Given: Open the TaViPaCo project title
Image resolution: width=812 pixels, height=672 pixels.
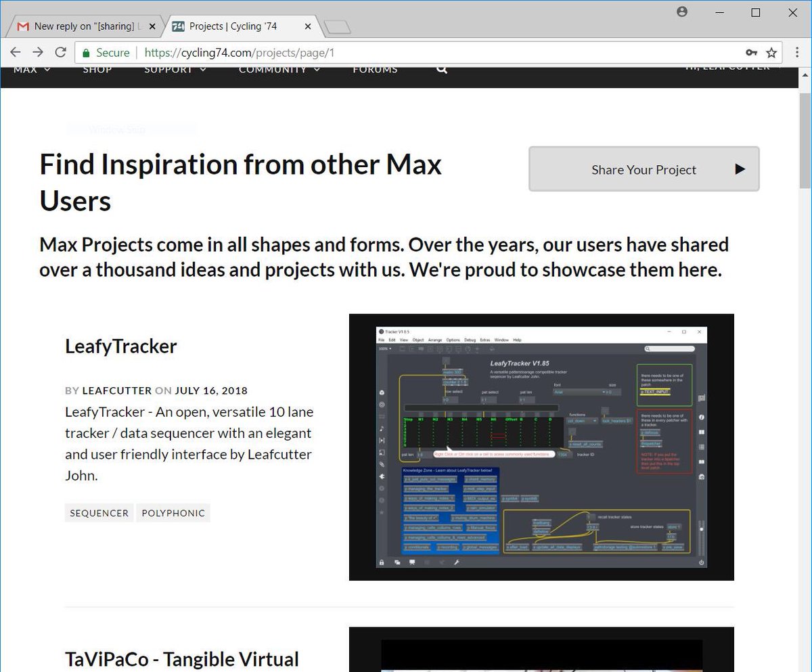Looking at the screenshot, I should [x=182, y=659].
